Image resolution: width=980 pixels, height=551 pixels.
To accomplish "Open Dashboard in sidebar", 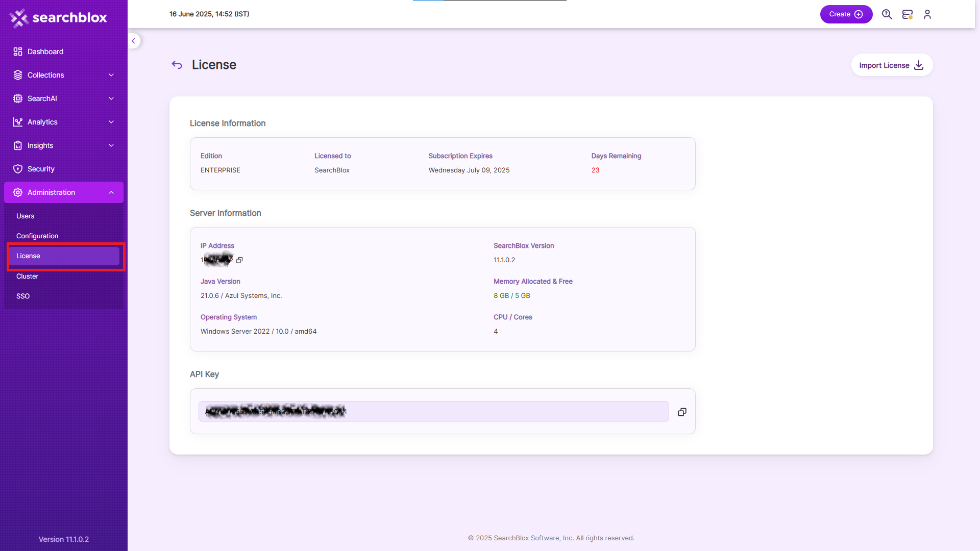I will 64,52.
